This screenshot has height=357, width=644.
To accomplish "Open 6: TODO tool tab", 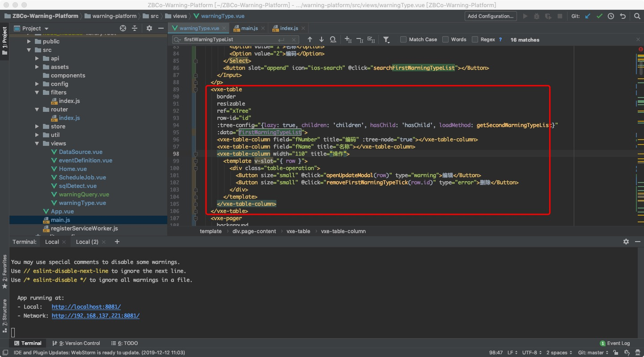I will [x=125, y=343].
